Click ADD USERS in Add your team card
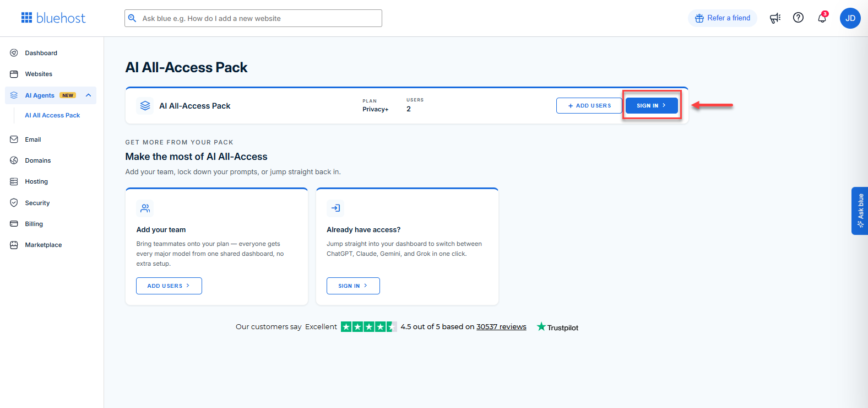The image size is (868, 408). pos(169,286)
